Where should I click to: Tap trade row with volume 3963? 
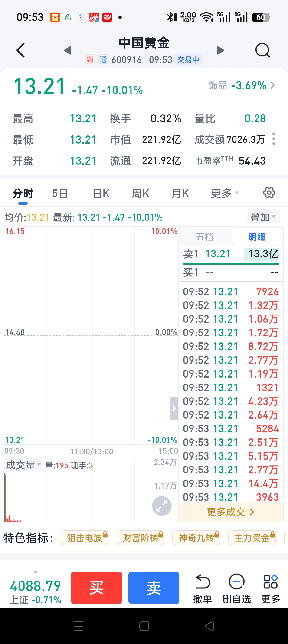(231, 497)
